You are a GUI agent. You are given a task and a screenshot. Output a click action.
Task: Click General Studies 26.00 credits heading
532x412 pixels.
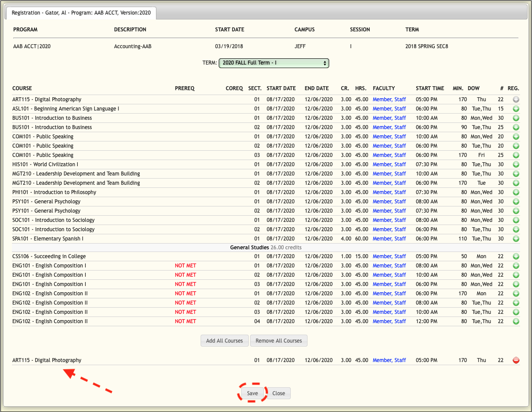[x=266, y=248]
